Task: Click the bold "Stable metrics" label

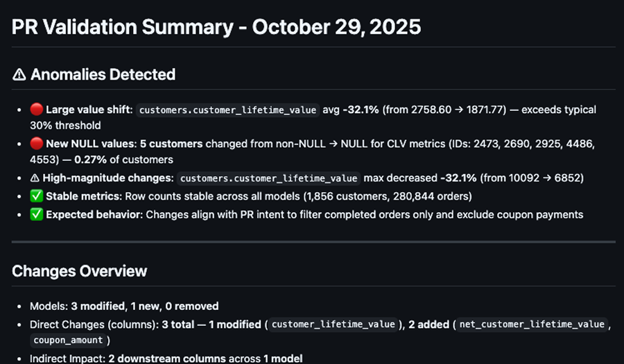Action: [85, 196]
